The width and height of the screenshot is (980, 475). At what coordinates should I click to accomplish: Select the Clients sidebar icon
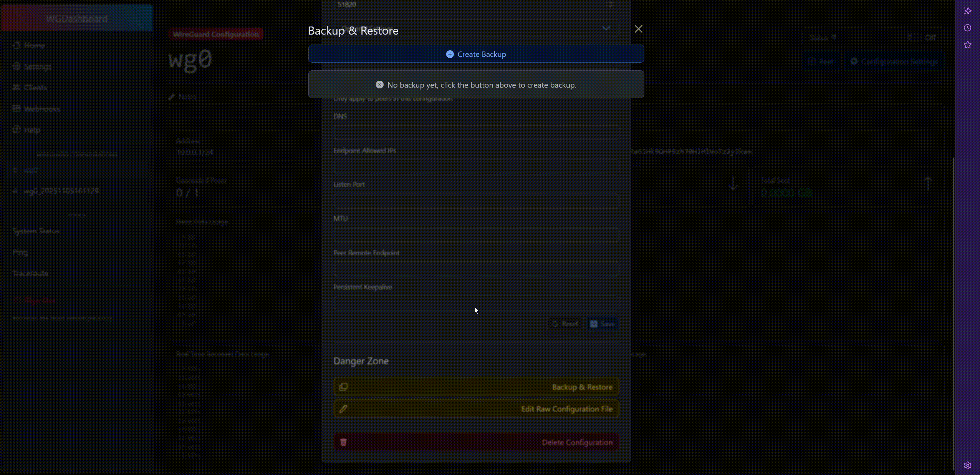(x=17, y=87)
